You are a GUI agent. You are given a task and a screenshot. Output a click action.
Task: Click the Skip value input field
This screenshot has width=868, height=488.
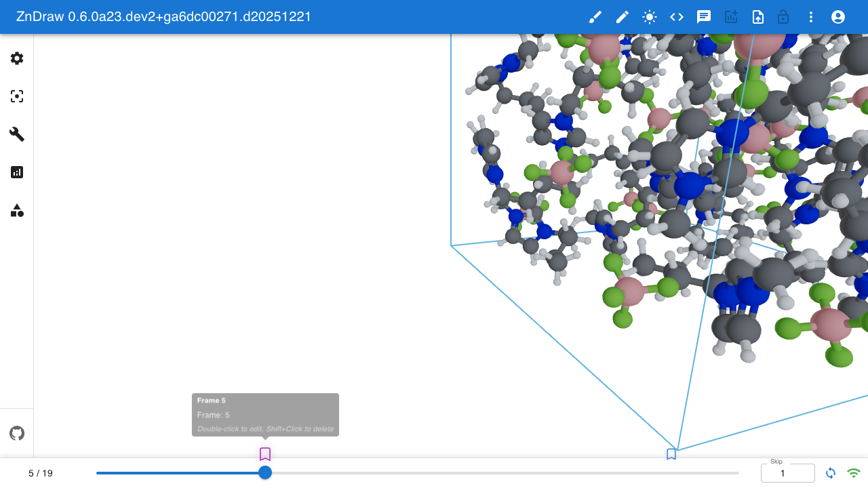pos(788,473)
